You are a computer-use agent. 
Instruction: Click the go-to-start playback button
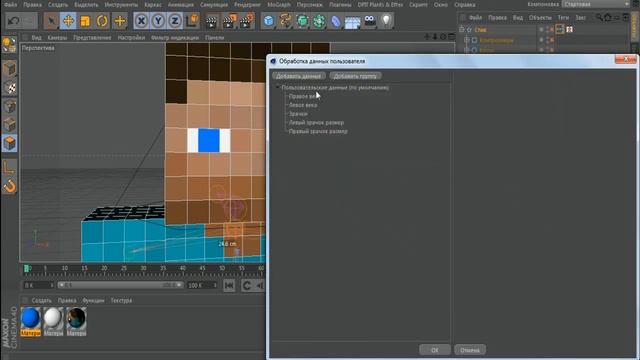[229, 286]
